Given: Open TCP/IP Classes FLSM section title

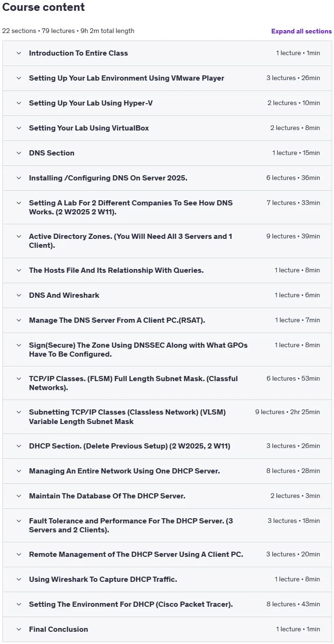Looking at the screenshot, I should pyautogui.click(x=133, y=383).
